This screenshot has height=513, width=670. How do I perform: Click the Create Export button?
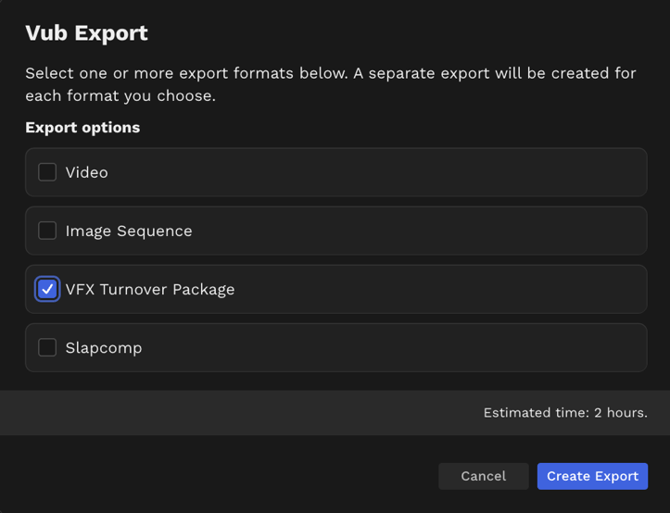point(592,476)
